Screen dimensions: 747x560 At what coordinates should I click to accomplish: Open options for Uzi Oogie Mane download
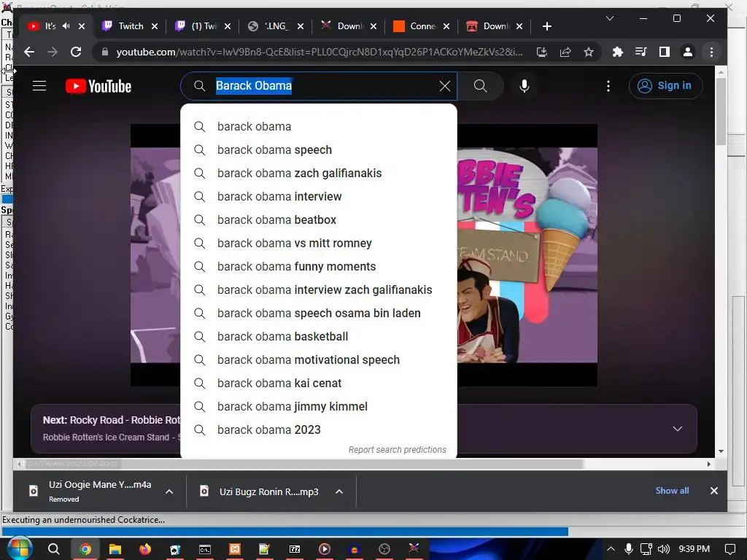169,491
